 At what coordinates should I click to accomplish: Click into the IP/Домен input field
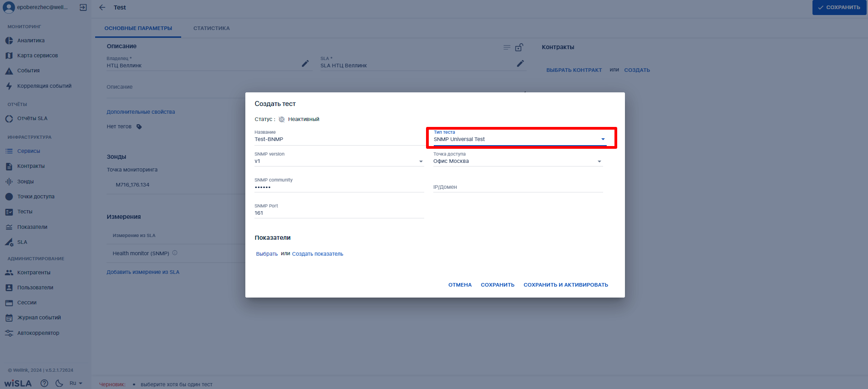coord(518,187)
